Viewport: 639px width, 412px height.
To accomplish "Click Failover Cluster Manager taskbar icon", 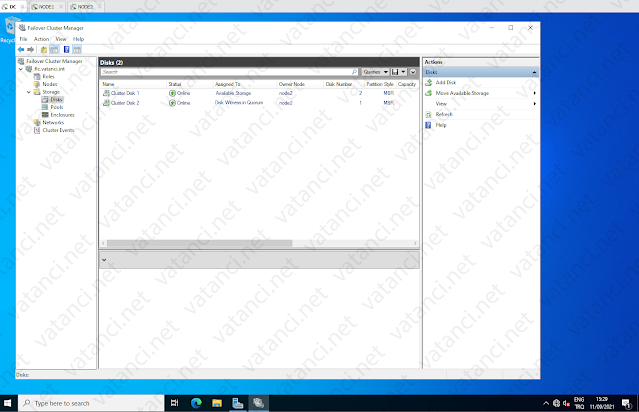I will click(258, 403).
